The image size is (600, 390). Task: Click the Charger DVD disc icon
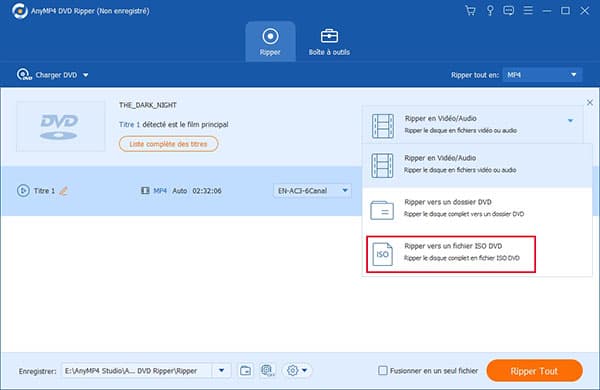pyautogui.click(x=24, y=75)
